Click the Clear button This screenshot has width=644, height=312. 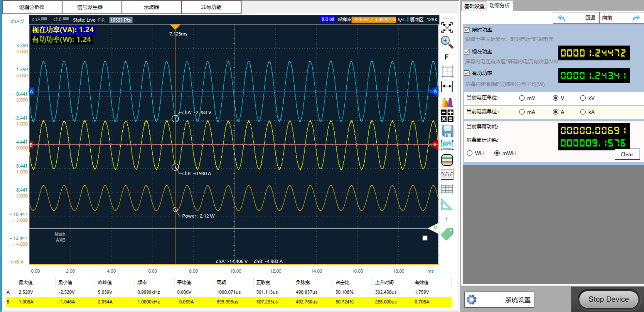627,154
